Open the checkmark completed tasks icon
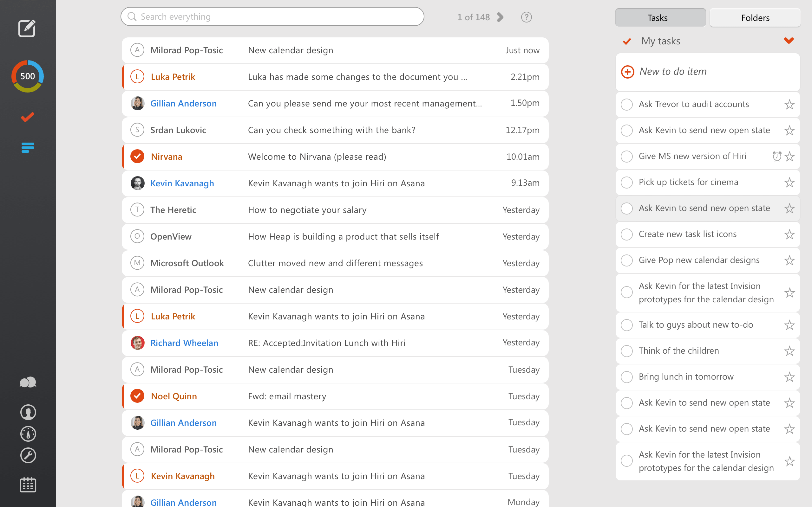812x507 pixels. pyautogui.click(x=28, y=117)
